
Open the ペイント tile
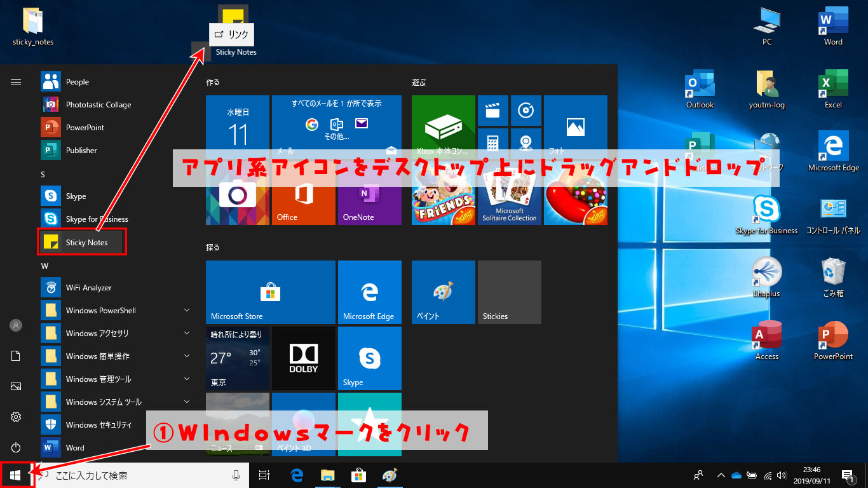(444, 292)
